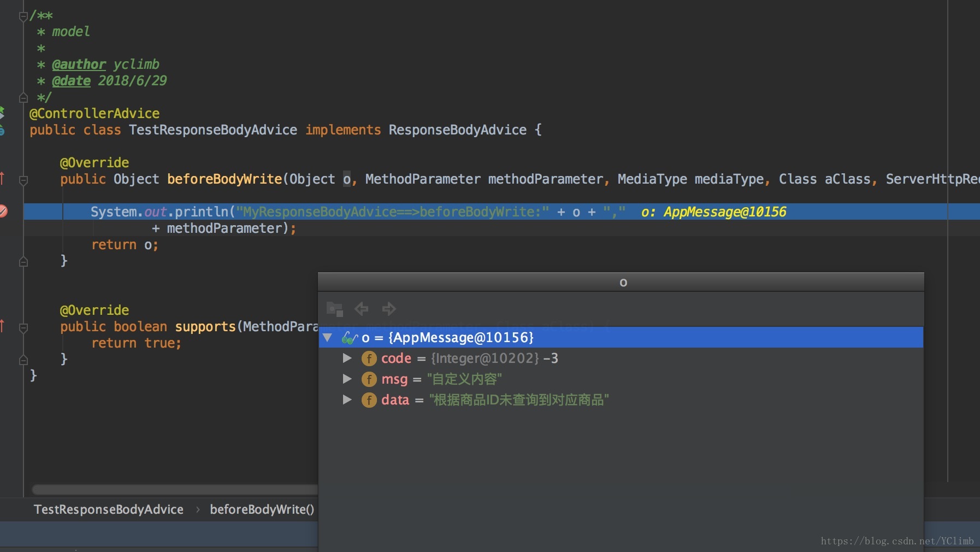
Task: Click the highlighted parameter o in beforeBodyWrite signature
Action: [x=347, y=179]
